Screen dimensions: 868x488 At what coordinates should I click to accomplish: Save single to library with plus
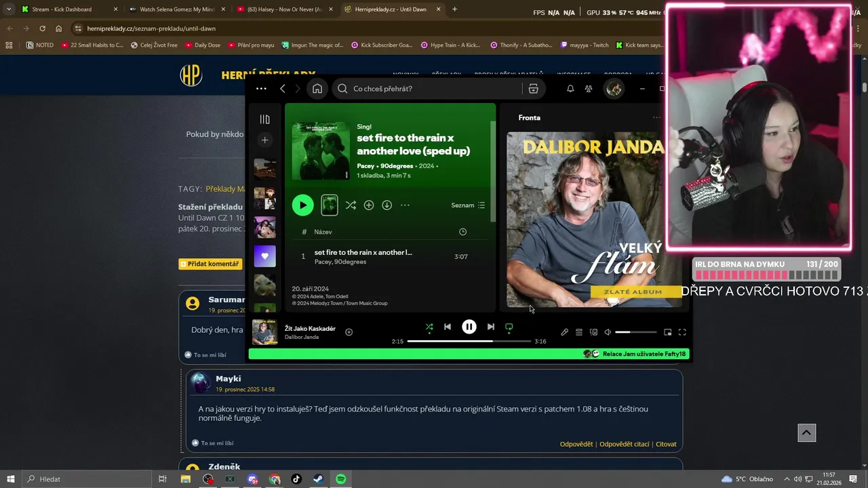coord(369,205)
